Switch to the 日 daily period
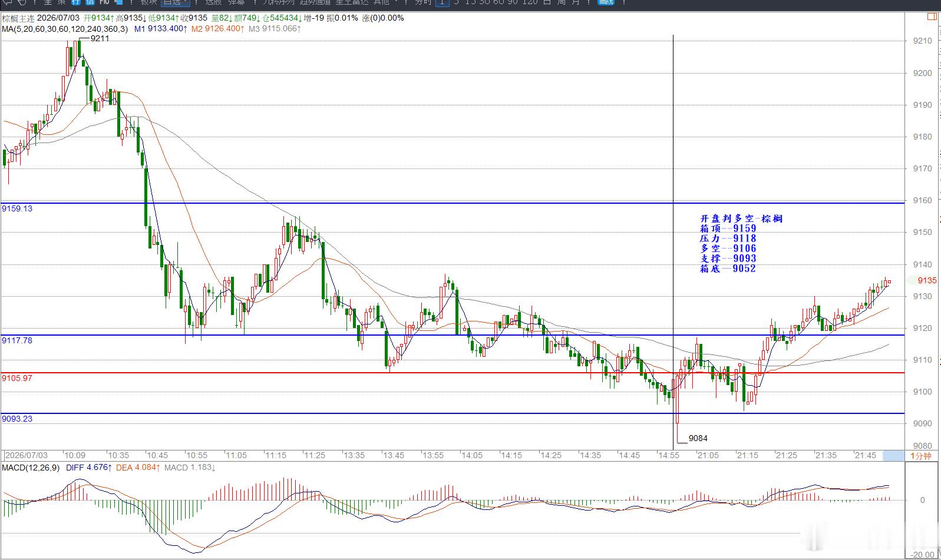 click(547, 2)
